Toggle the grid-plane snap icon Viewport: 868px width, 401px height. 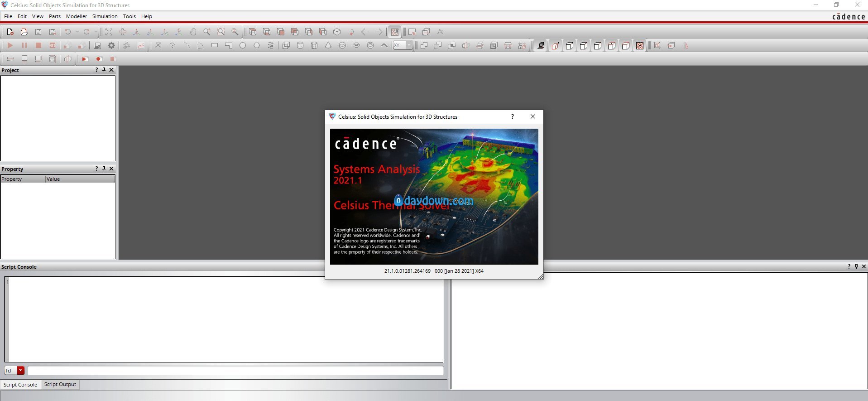(x=541, y=45)
